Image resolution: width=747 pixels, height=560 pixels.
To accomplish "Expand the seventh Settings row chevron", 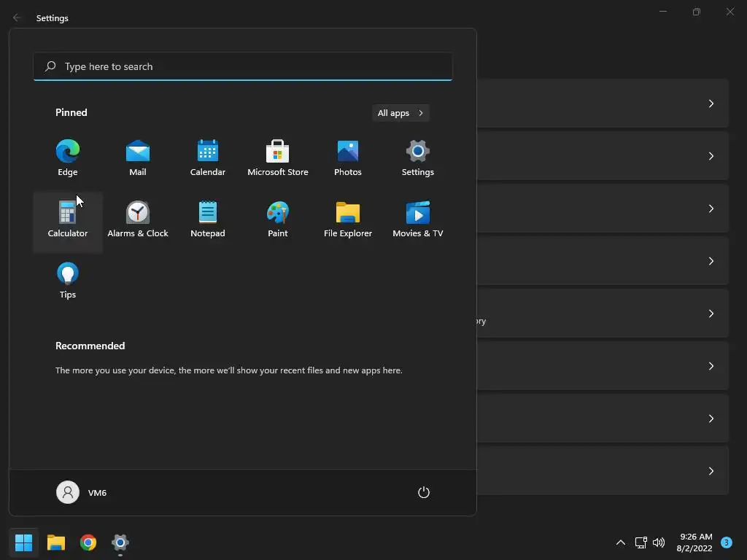I will click(x=711, y=419).
